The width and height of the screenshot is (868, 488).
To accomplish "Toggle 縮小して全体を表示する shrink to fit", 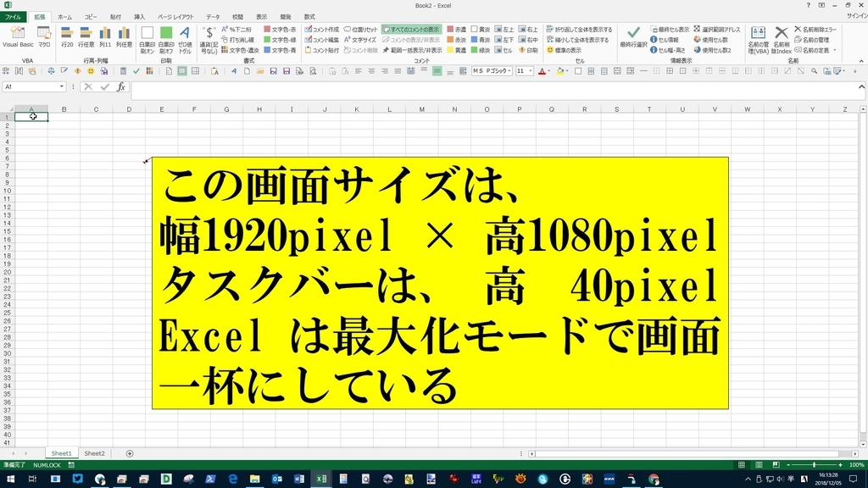I will [577, 40].
